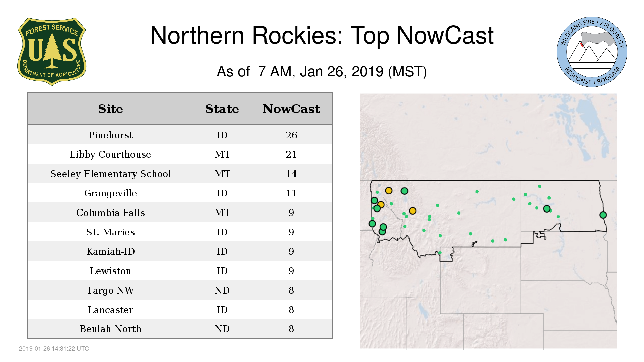Viewport: 644px width, 362px height.
Task: Click the Grangeville site row
Action: (x=110, y=193)
